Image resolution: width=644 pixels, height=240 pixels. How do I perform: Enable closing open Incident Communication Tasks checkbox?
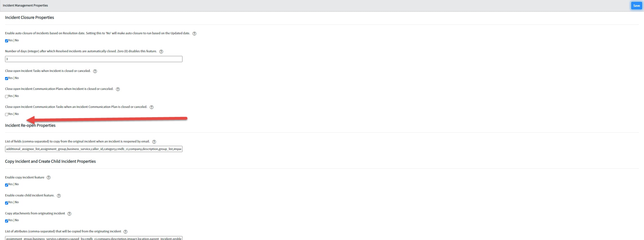pyautogui.click(x=6, y=114)
